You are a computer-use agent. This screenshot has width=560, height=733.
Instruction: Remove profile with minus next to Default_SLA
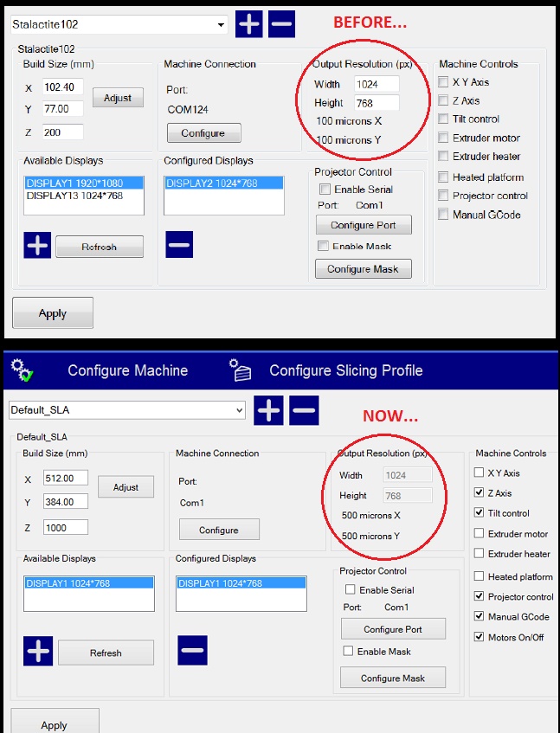pos(303,409)
